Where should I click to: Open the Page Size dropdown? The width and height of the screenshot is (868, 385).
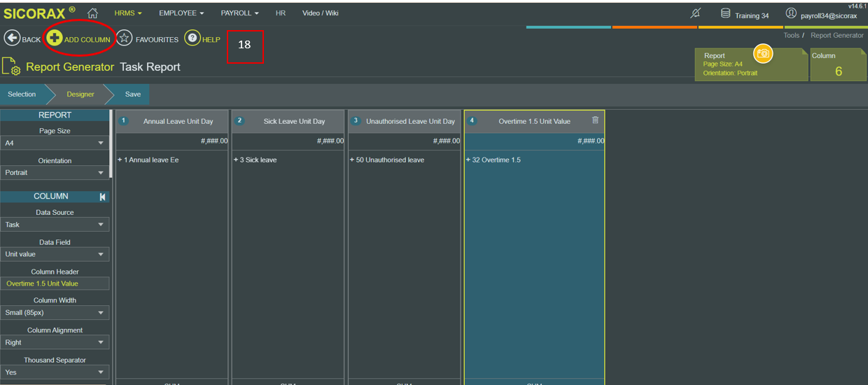coord(55,143)
